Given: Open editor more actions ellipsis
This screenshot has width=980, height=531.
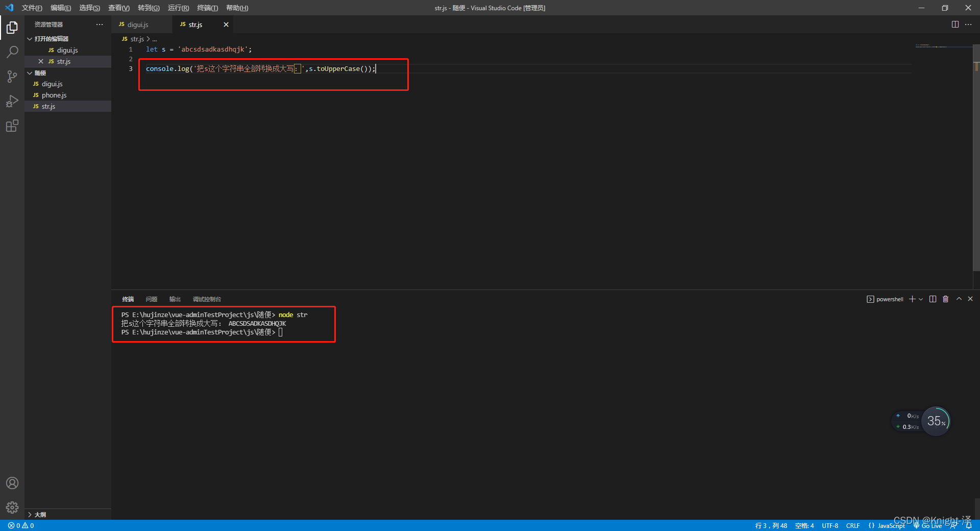Looking at the screenshot, I should [x=968, y=25].
